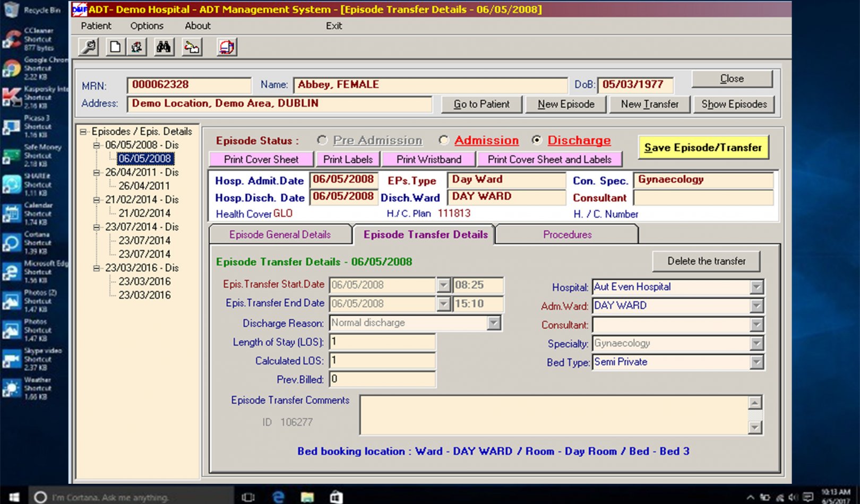Open the Action Center notification icon
Screen dimensions: 860x504
tap(808, 497)
